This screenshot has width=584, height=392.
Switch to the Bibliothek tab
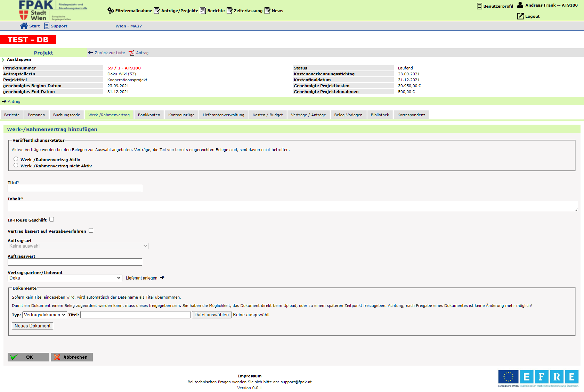[x=380, y=115]
